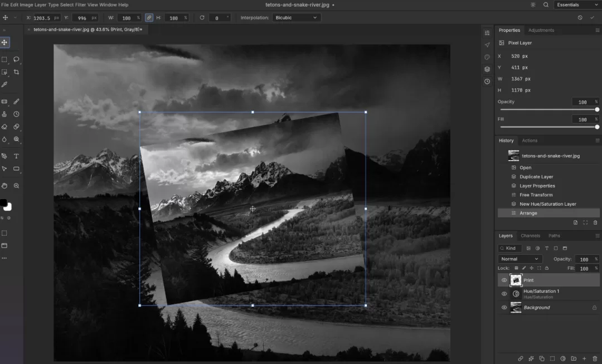Select the Hand tool
Viewport: 602px width, 364px height.
tap(4, 186)
